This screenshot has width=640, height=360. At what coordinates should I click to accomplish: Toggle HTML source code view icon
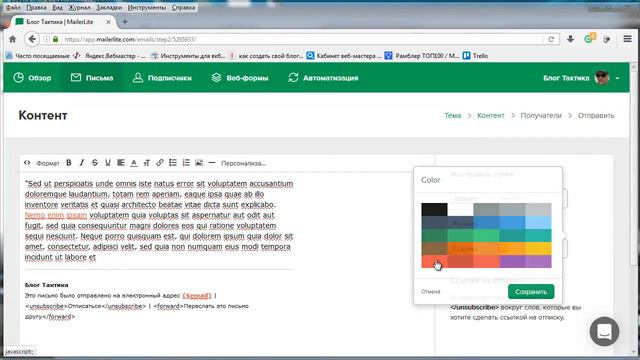(27, 163)
